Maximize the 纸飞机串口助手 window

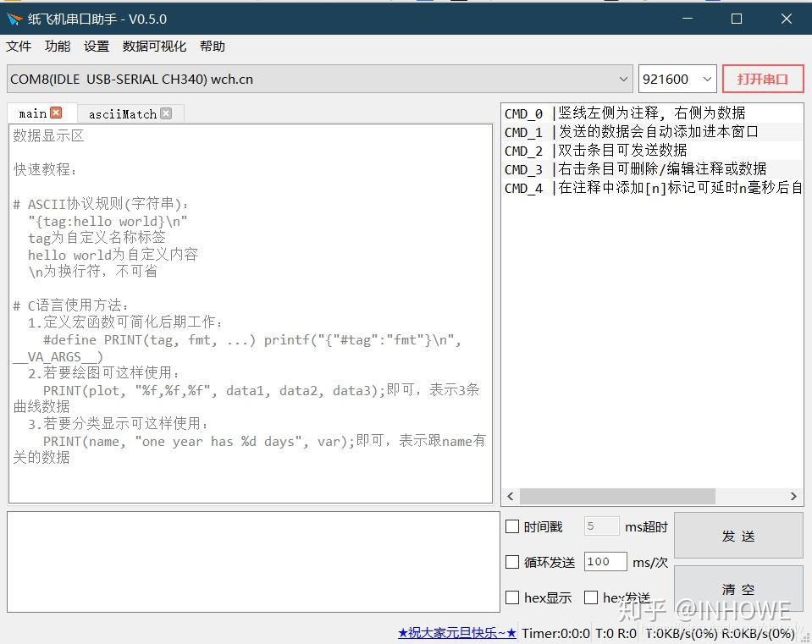pyautogui.click(x=737, y=19)
